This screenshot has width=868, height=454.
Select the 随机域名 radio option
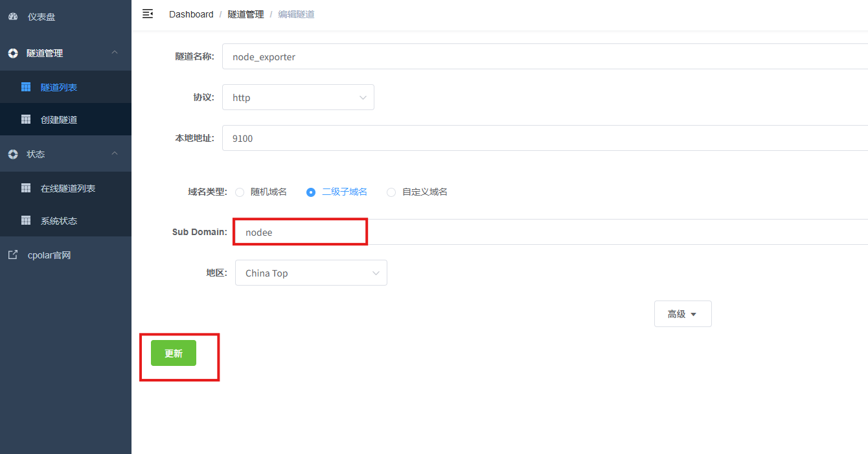[x=240, y=192]
